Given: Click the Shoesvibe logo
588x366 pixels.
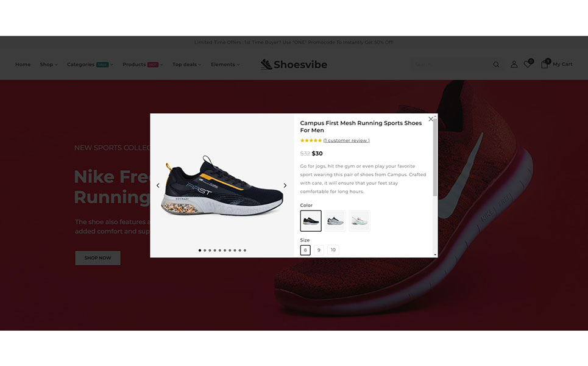Looking at the screenshot, I should (x=294, y=65).
